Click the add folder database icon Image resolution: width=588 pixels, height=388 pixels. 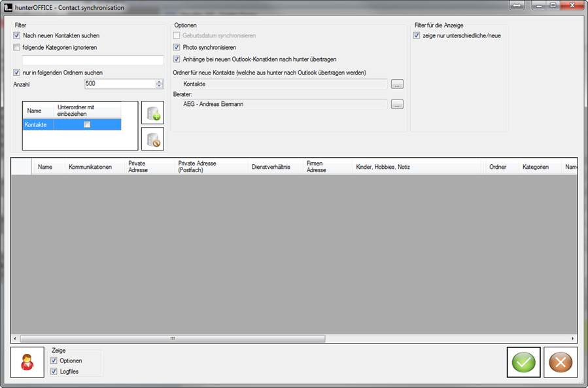click(x=152, y=113)
